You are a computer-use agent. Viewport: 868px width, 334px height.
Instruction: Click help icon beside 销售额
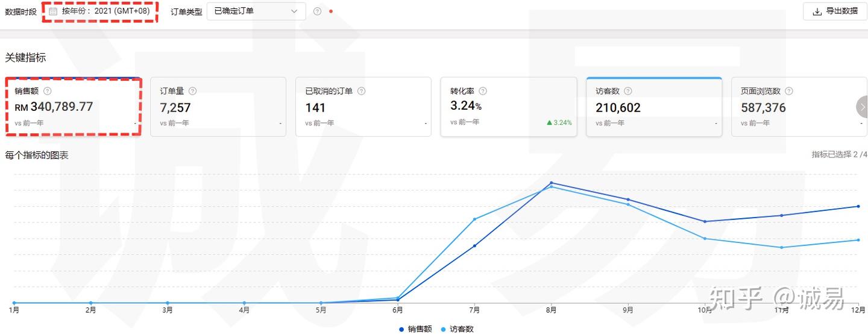pyautogui.click(x=48, y=91)
